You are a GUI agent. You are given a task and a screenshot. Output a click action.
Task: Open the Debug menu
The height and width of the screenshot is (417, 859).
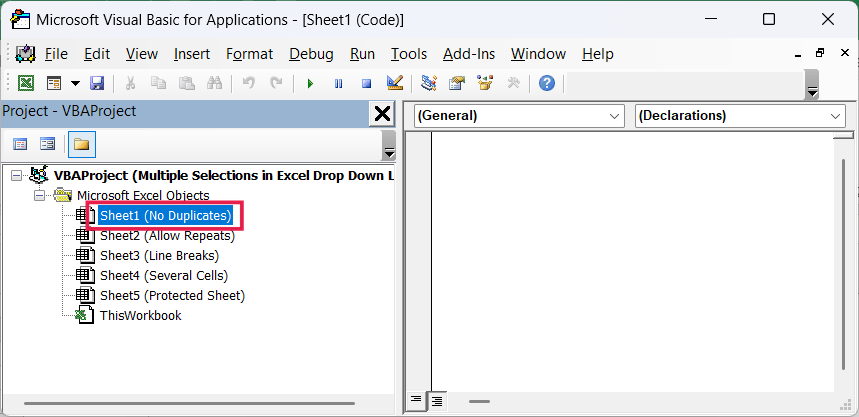coord(311,54)
